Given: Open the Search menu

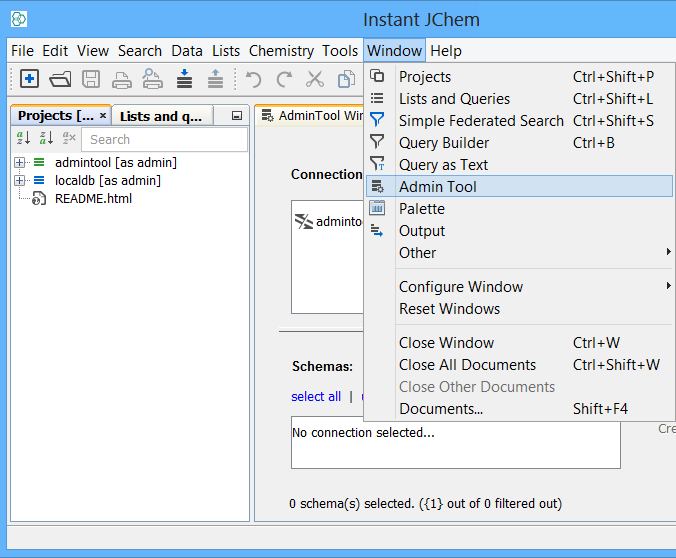Looking at the screenshot, I should click(x=140, y=51).
